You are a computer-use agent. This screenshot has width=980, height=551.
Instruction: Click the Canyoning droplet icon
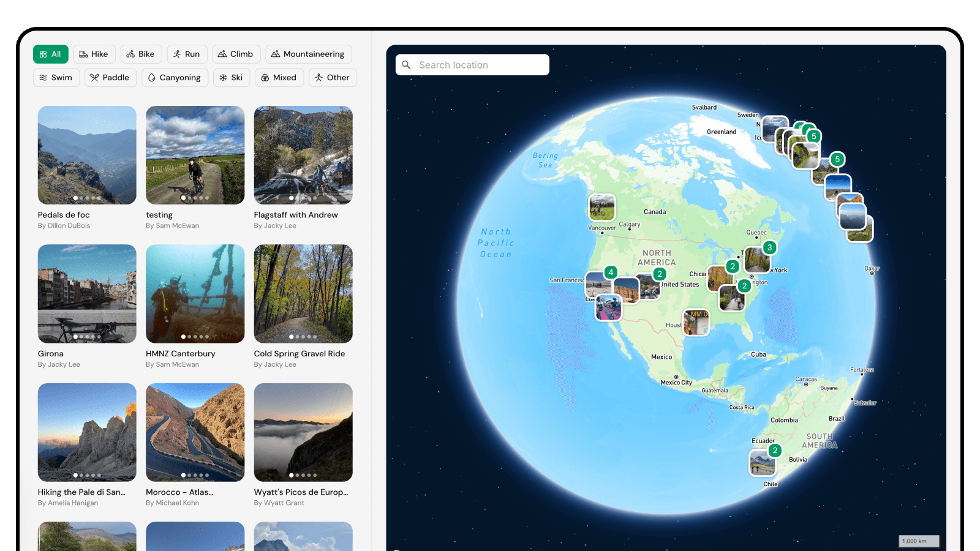tap(152, 78)
